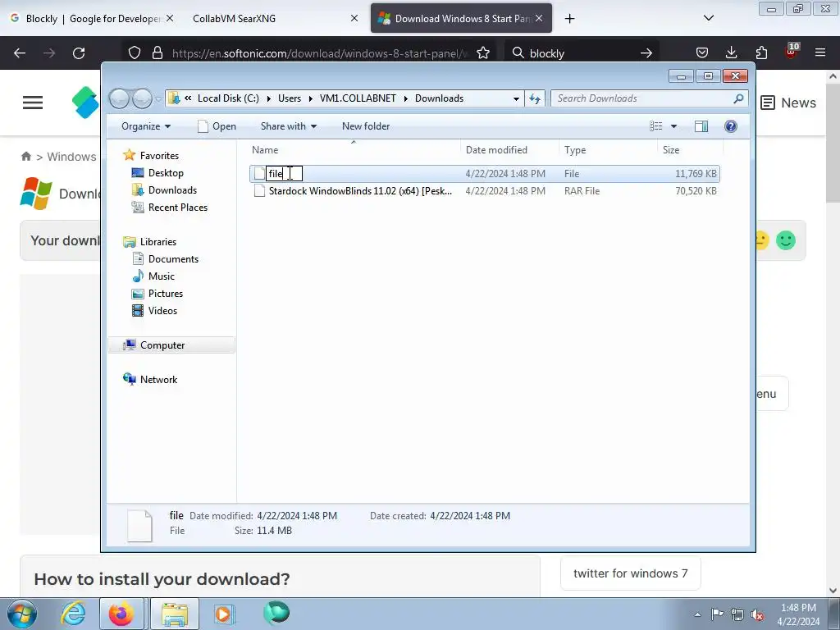Click Softonic News link
Image resolution: width=840 pixels, height=630 pixels.
coord(788,103)
